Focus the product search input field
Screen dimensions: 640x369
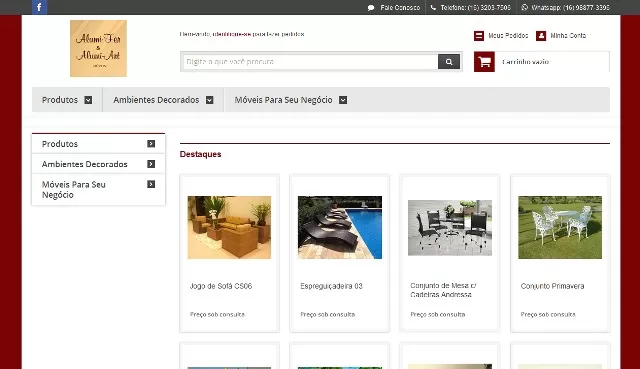[311, 62]
